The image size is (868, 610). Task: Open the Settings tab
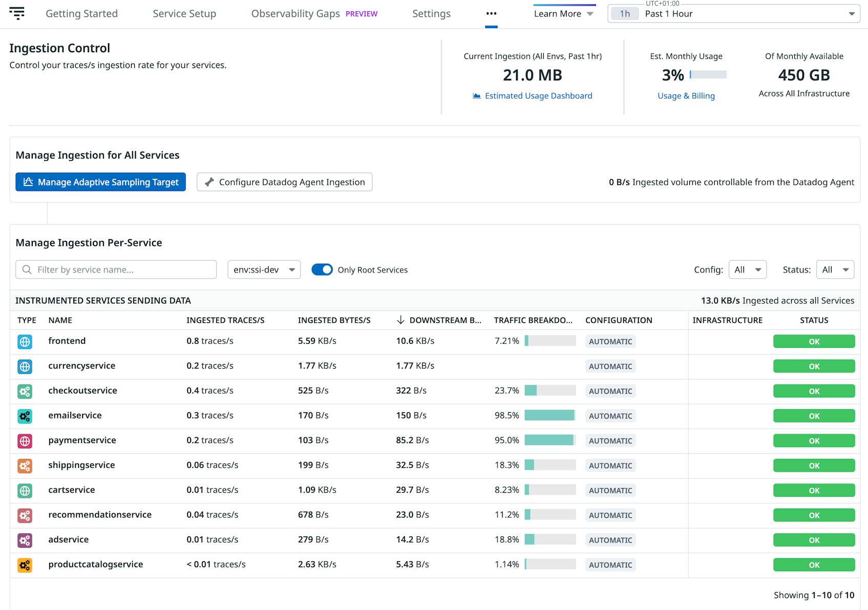click(x=431, y=14)
